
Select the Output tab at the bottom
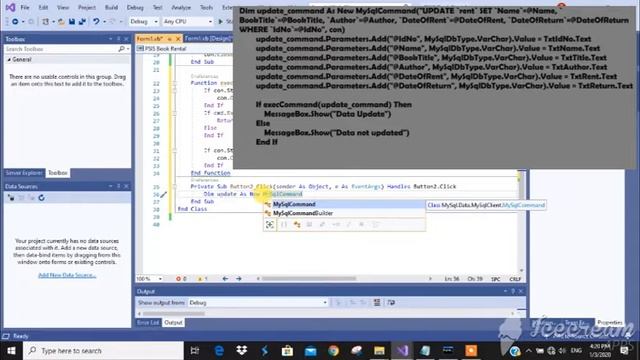173,322
